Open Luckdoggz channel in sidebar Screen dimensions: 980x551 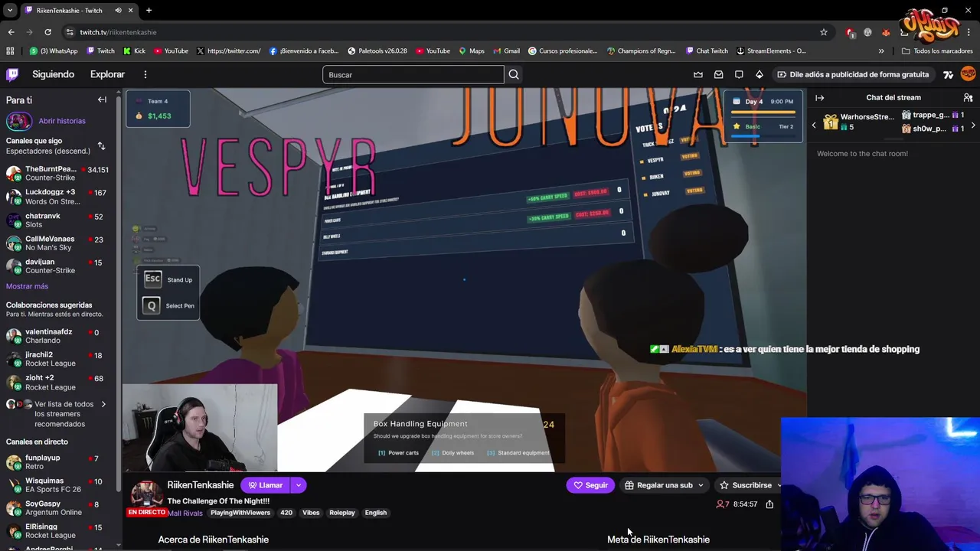click(58, 197)
